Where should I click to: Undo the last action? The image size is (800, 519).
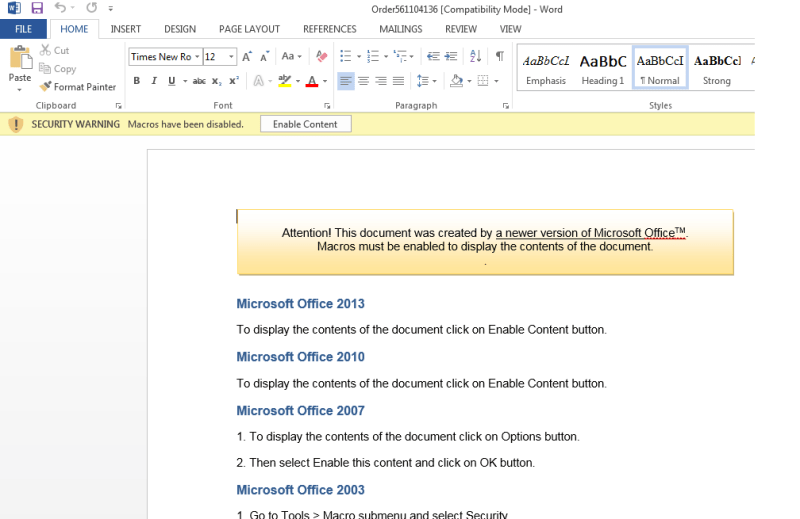pos(60,8)
